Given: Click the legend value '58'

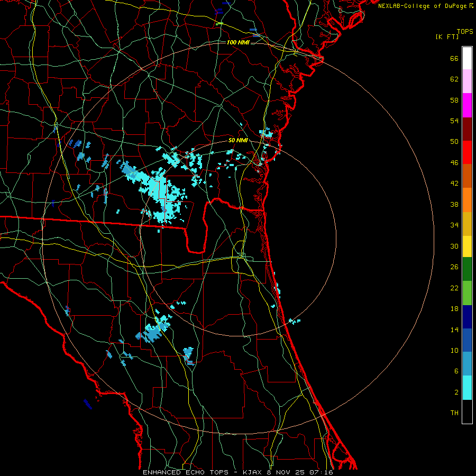Looking at the screenshot, I should point(454,100).
